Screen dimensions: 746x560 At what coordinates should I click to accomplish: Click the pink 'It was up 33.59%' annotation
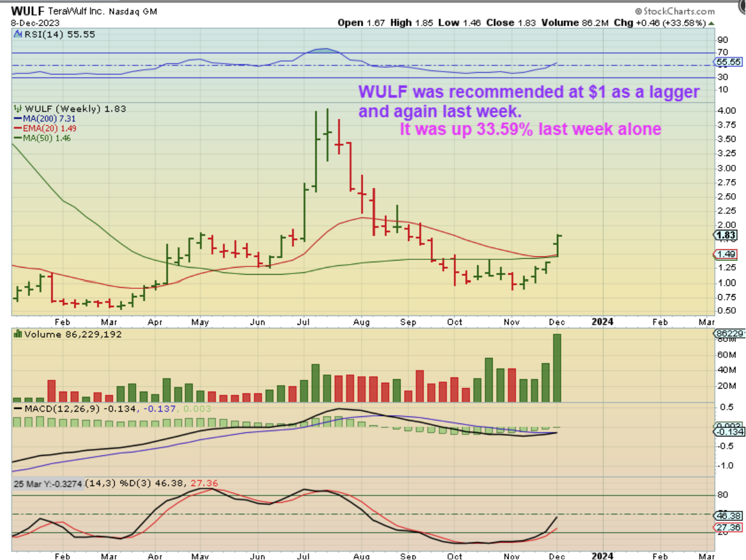click(530, 129)
